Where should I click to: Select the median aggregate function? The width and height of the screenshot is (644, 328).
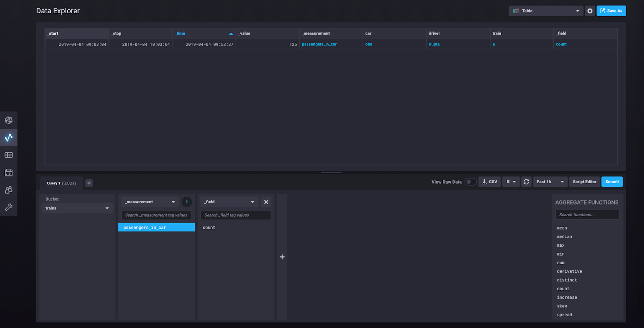(564, 237)
